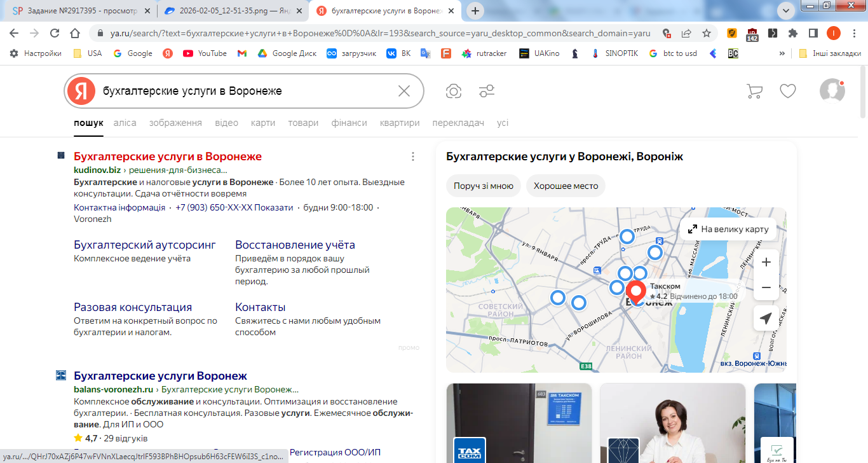Open the YouTube bookmark

(205, 53)
